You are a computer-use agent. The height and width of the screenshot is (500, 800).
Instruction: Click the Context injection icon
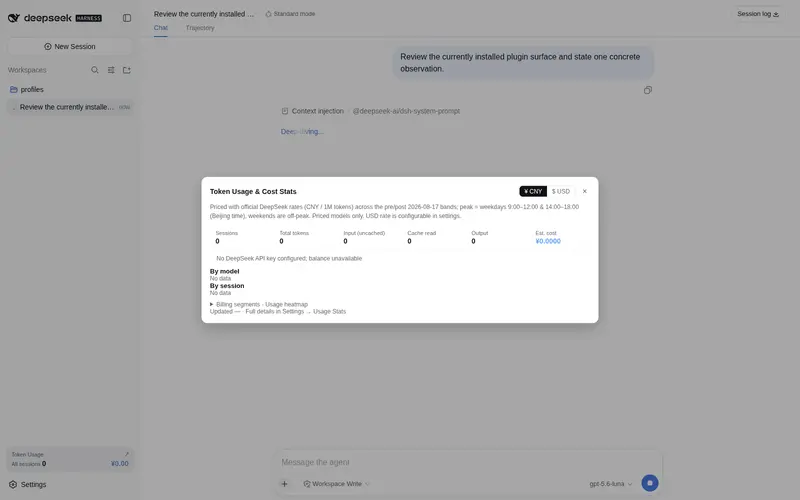click(285, 111)
